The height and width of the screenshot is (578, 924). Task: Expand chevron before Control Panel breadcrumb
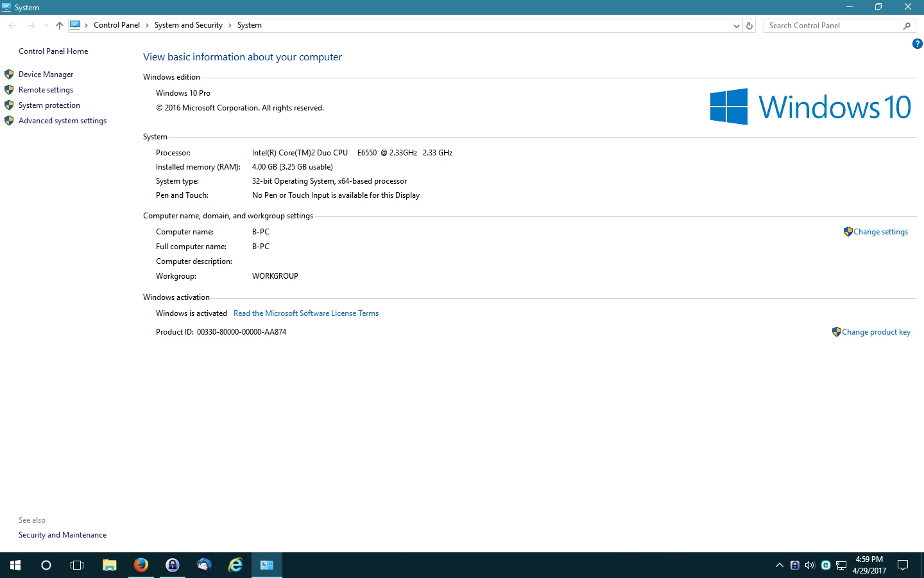(x=86, y=26)
